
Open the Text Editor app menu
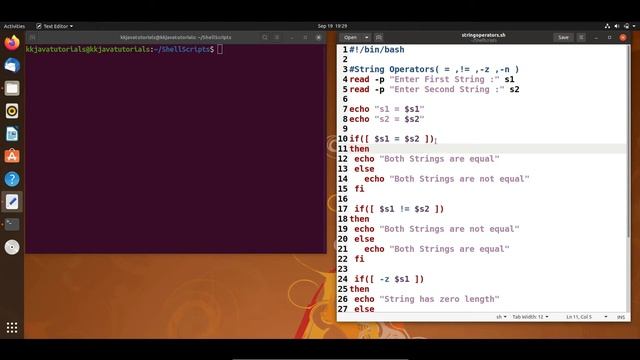coord(55,26)
